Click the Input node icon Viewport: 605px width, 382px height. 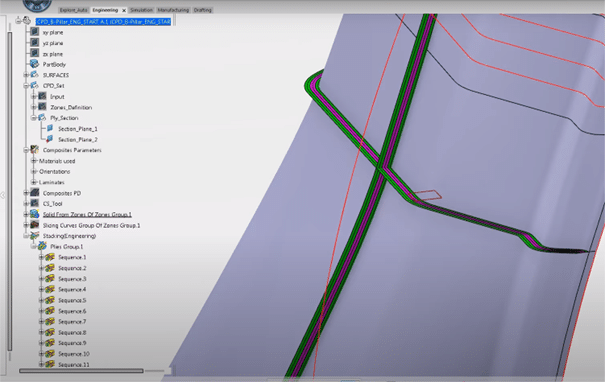click(x=42, y=96)
